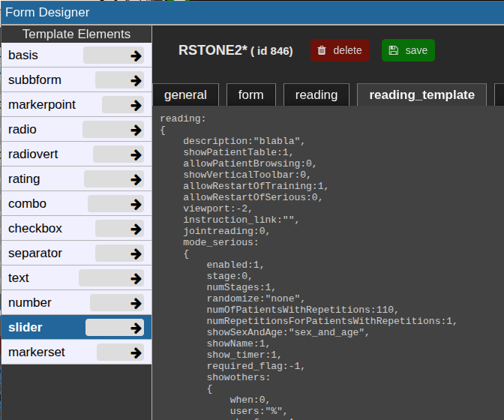This screenshot has width=504, height=420.
Task: Open the reading_template tab
Action: [x=421, y=94]
